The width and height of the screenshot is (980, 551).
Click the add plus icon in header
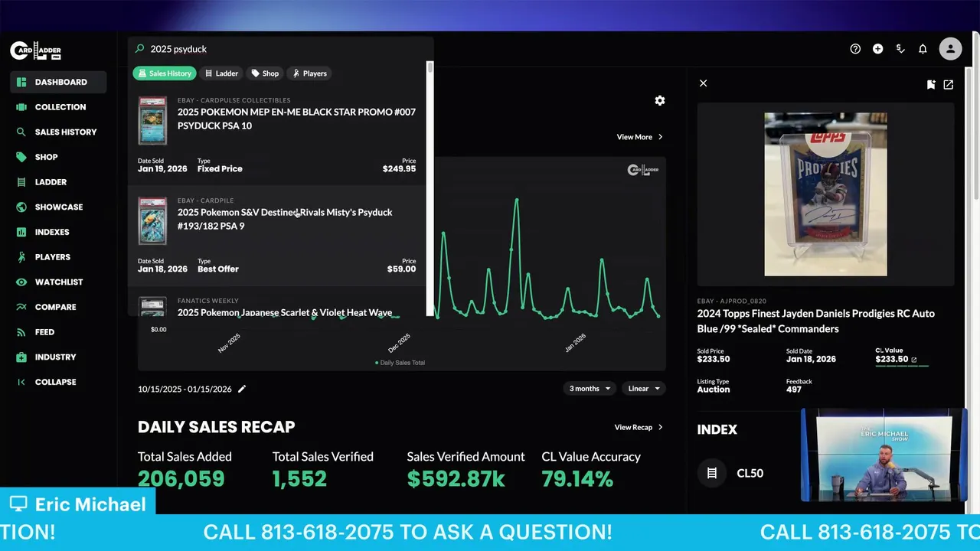tap(877, 49)
